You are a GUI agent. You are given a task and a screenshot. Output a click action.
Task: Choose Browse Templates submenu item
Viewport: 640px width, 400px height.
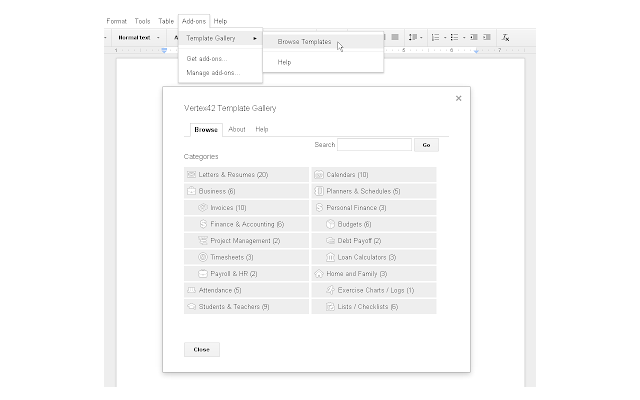click(x=323, y=42)
